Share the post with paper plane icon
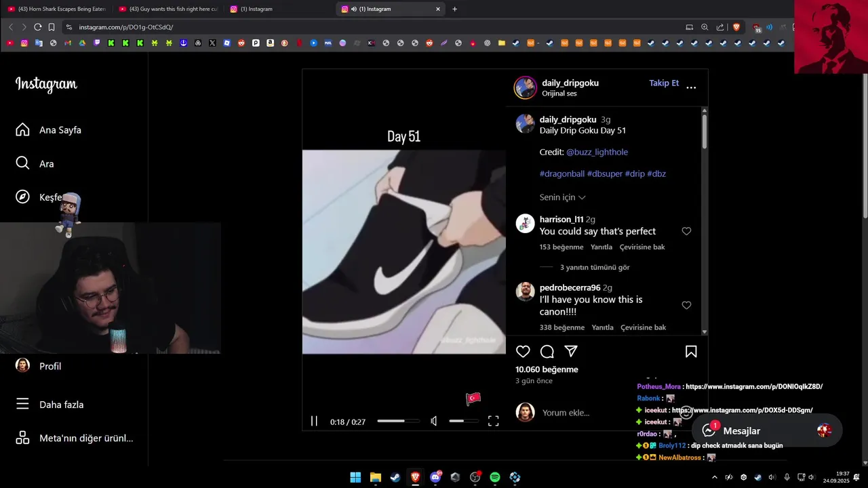Screen dimensions: 868x488 [571, 351]
